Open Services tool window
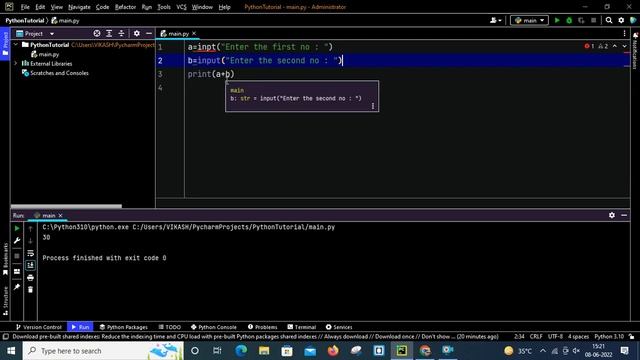This screenshot has width=640, height=360. tap(339, 327)
